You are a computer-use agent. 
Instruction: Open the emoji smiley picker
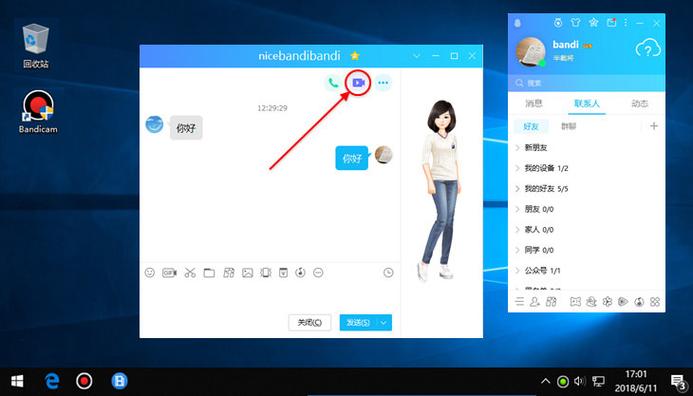(x=150, y=273)
